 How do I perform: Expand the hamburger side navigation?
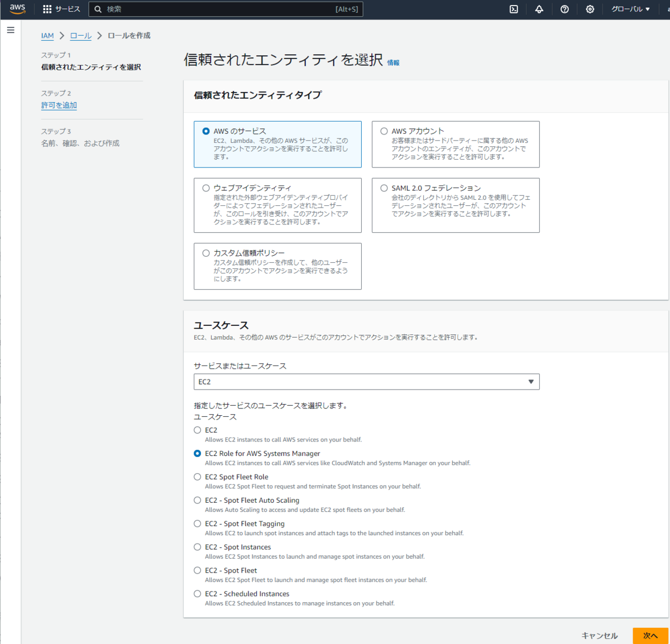[11, 30]
